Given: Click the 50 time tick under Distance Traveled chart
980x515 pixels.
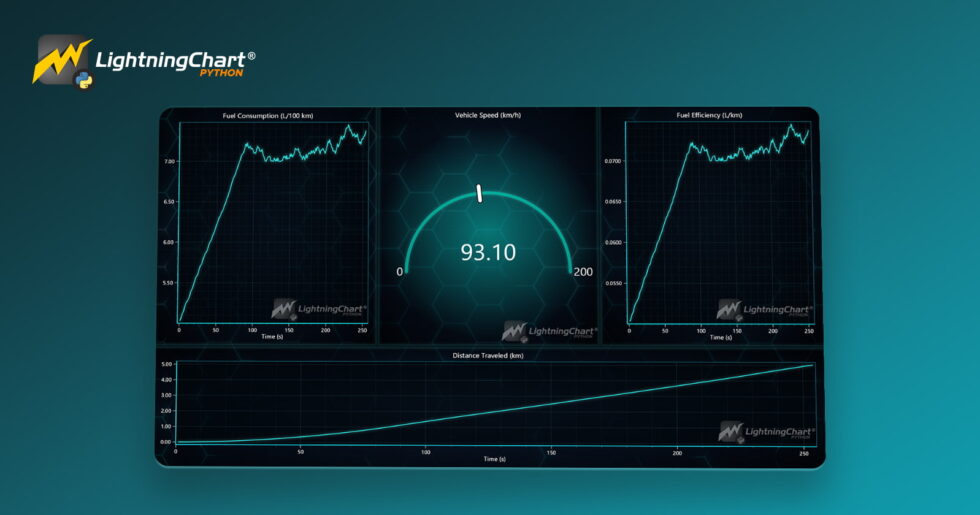Looking at the screenshot, I should tap(301, 452).
